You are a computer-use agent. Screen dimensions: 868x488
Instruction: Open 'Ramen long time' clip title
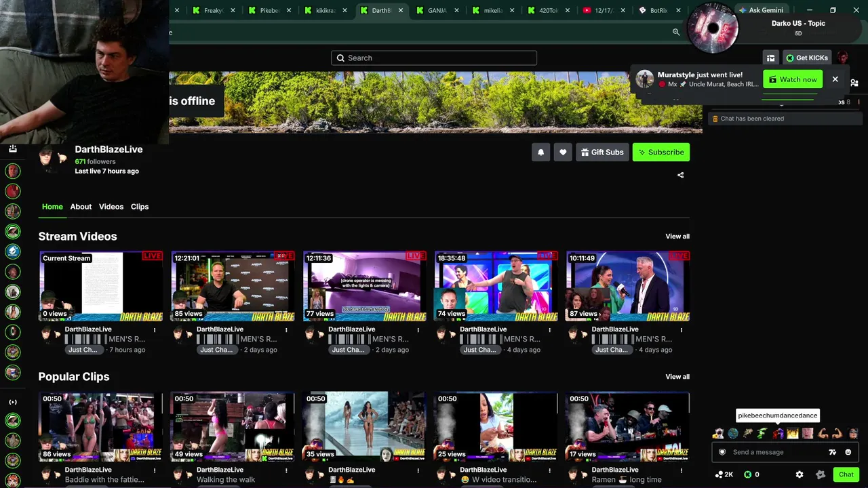coord(626,480)
